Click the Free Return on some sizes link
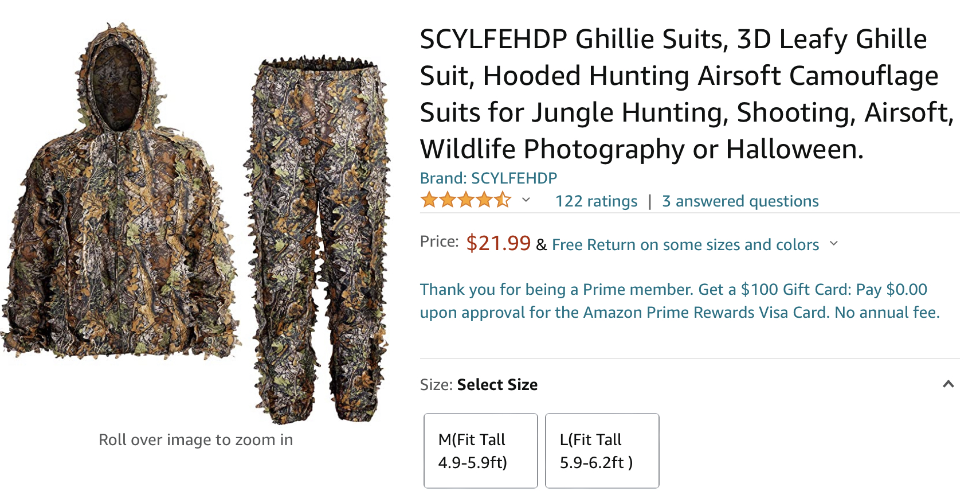 click(685, 245)
